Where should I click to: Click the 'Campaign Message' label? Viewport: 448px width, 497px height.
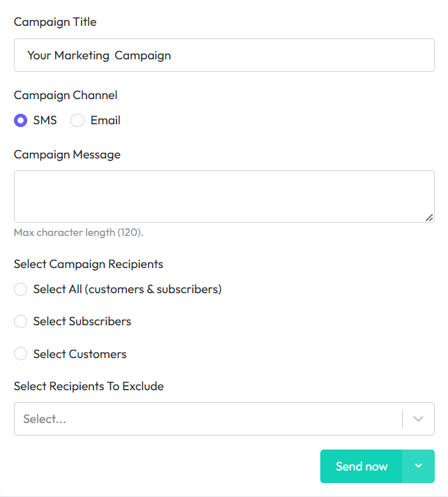(67, 154)
